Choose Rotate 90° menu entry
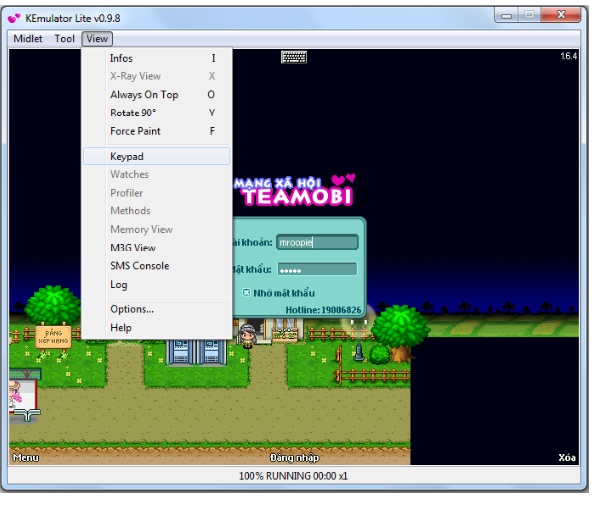The width and height of the screenshot is (592, 514). pyautogui.click(x=156, y=113)
